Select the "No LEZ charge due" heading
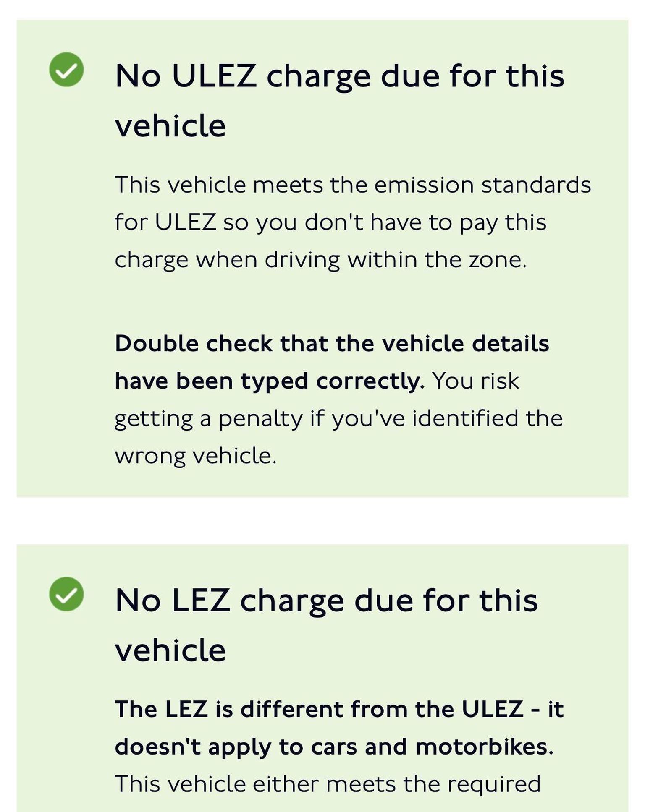 [x=326, y=601]
